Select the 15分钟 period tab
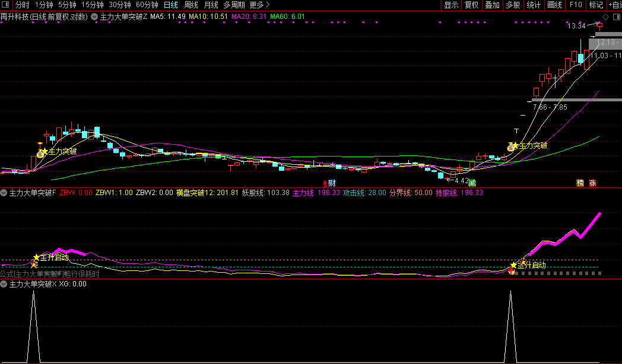 click(x=93, y=5)
